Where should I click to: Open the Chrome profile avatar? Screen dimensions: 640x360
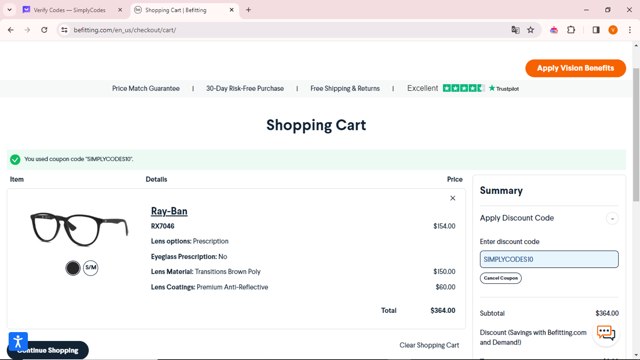[613, 30]
